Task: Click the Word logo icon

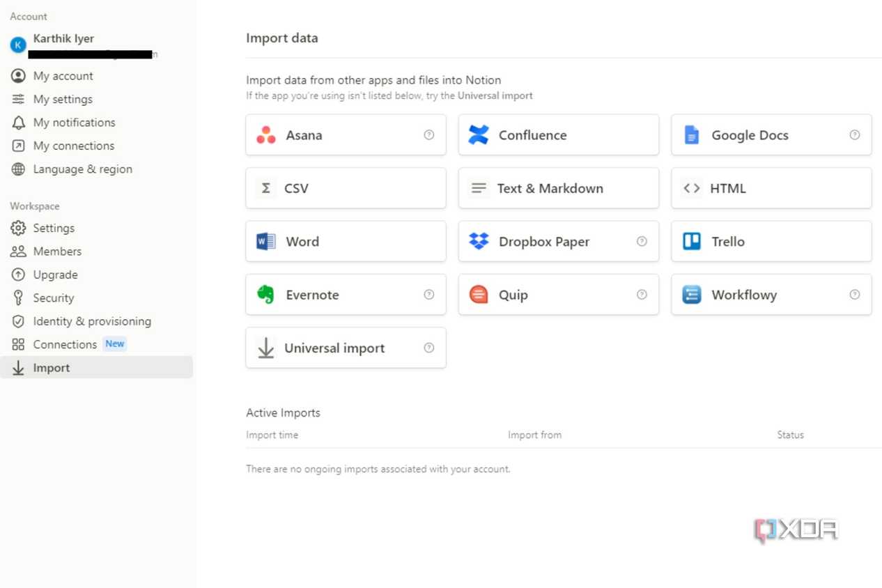Action: point(266,242)
